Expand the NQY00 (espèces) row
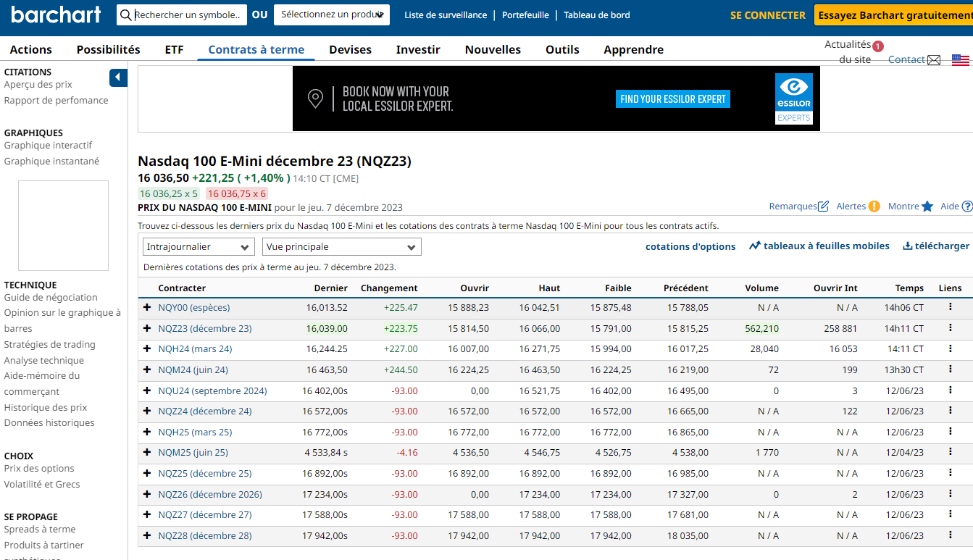The height and width of the screenshot is (560, 973). (147, 307)
